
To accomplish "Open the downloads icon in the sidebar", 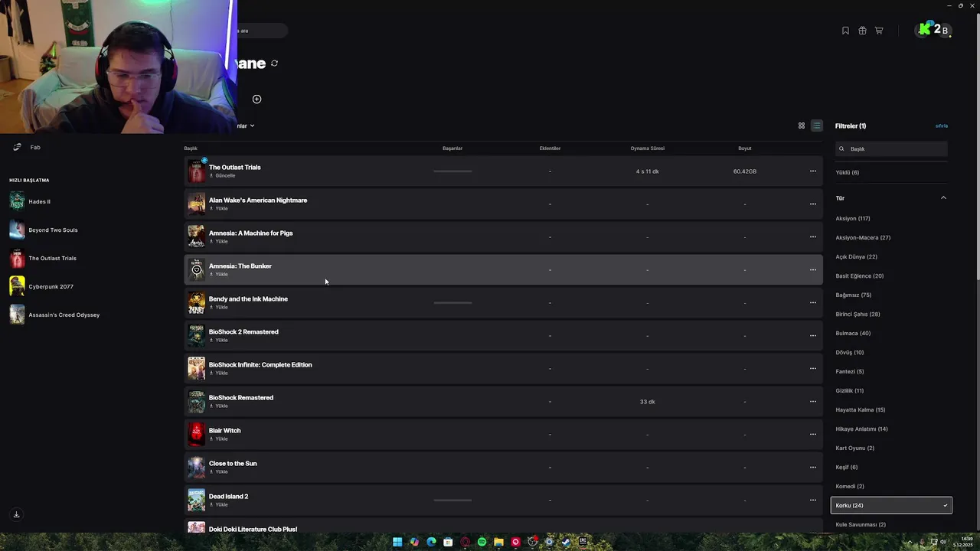I will pyautogui.click(x=16, y=514).
